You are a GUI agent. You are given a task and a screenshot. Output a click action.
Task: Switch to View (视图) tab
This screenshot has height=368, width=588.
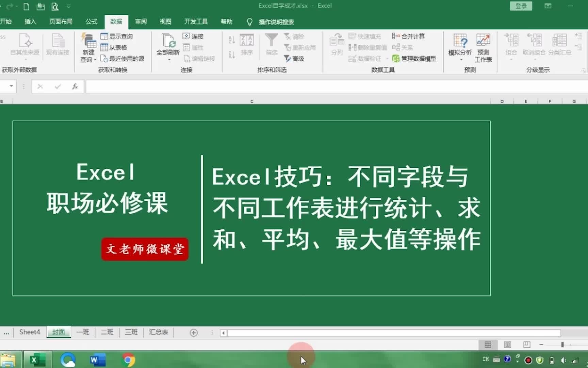[165, 22]
